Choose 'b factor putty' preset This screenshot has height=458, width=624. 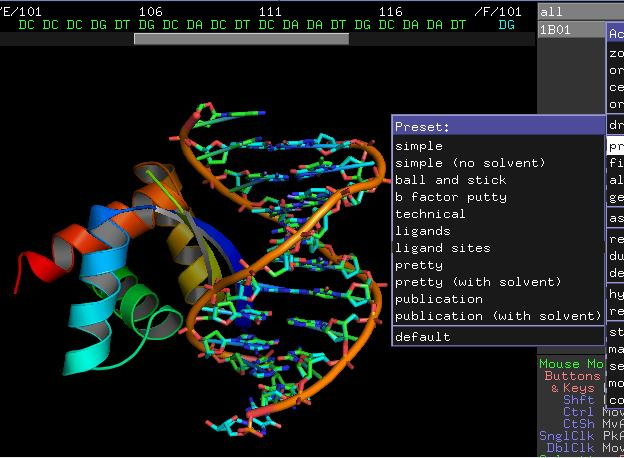click(x=451, y=197)
